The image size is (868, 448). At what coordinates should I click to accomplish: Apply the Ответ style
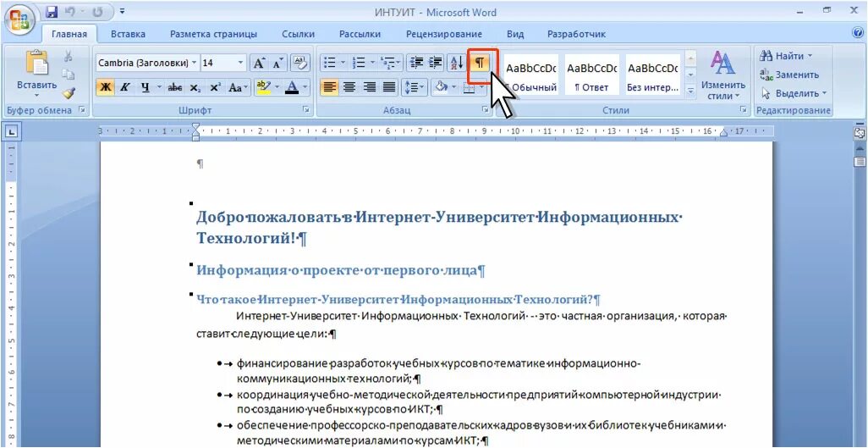point(591,75)
